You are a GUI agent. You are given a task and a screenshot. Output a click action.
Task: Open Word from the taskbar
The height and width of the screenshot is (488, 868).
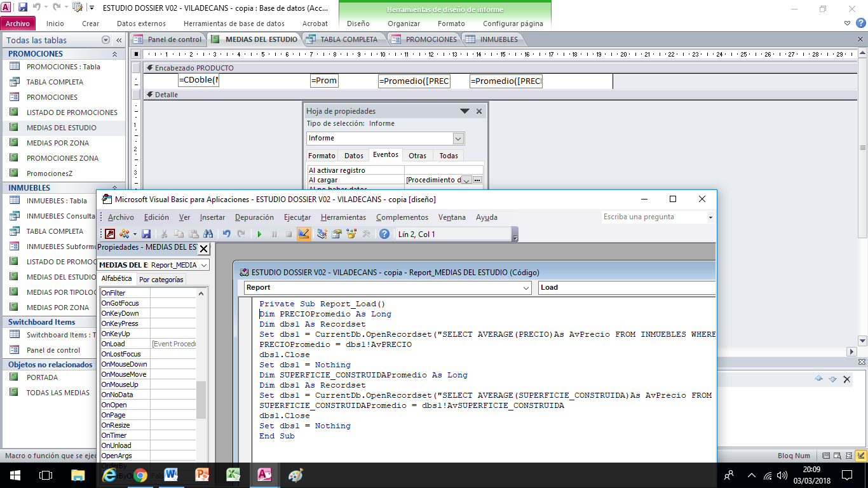[x=171, y=475]
